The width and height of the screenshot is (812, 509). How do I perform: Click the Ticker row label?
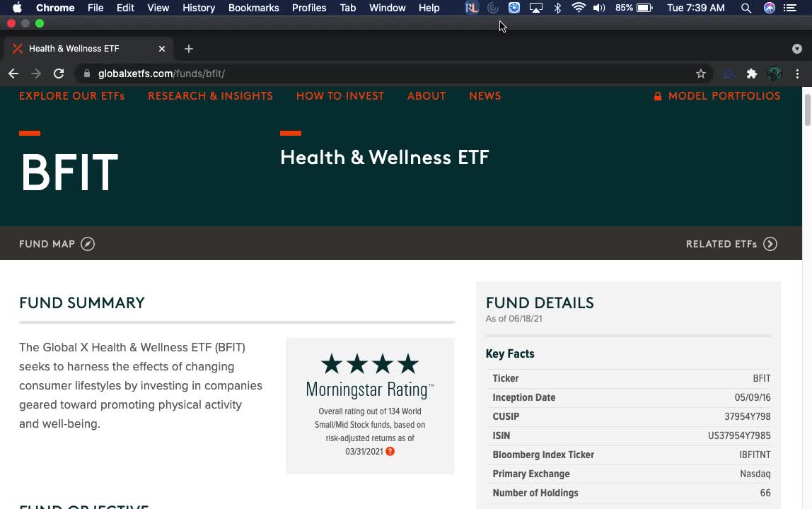click(x=506, y=378)
